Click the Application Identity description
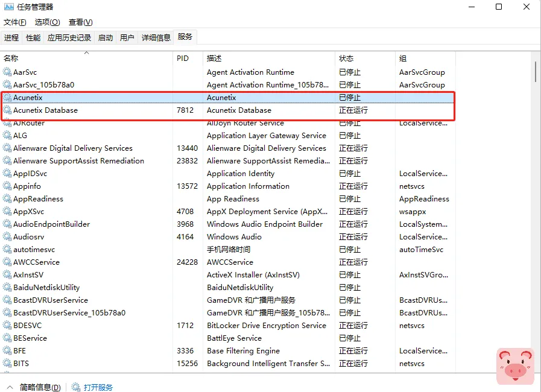Image resolution: width=541 pixels, height=392 pixels. (241, 173)
